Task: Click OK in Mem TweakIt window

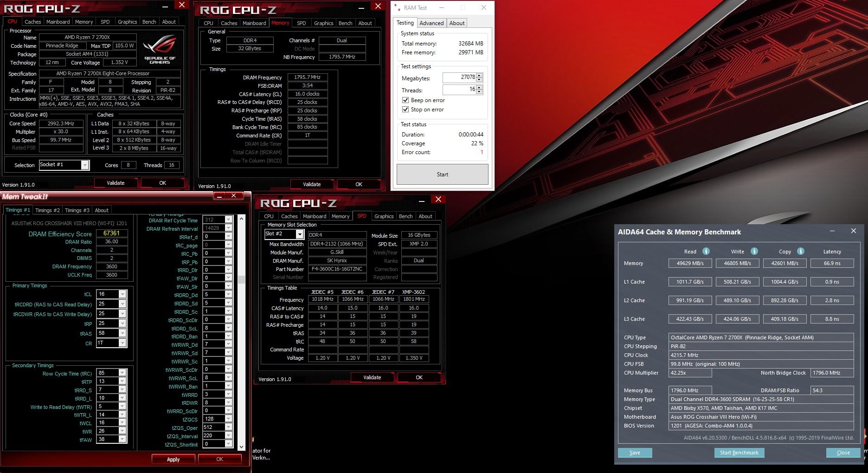Action: tap(220, 459)
